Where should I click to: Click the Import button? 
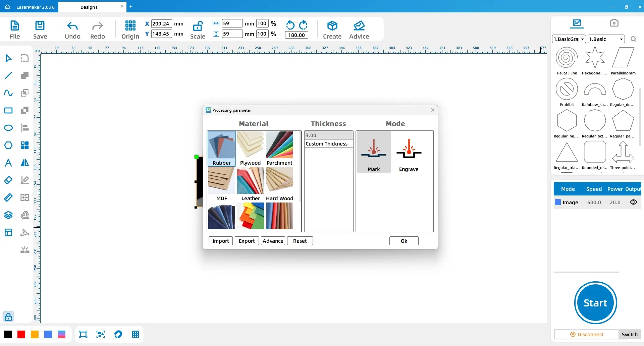tap(221, 241)
